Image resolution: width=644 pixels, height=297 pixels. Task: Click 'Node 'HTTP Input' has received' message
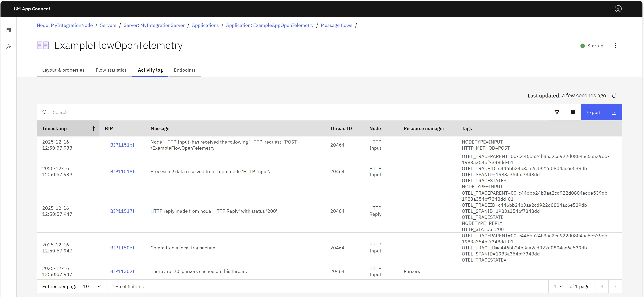point(223,145)
